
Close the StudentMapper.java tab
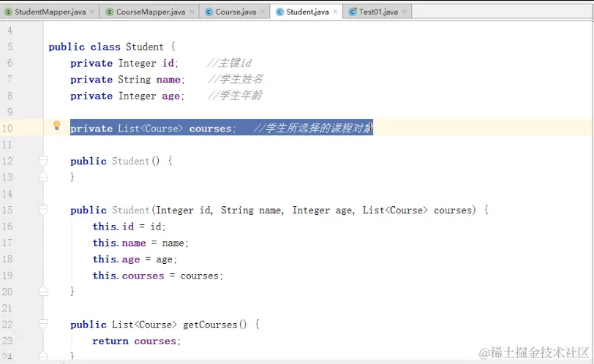click(x=92, y=12)
